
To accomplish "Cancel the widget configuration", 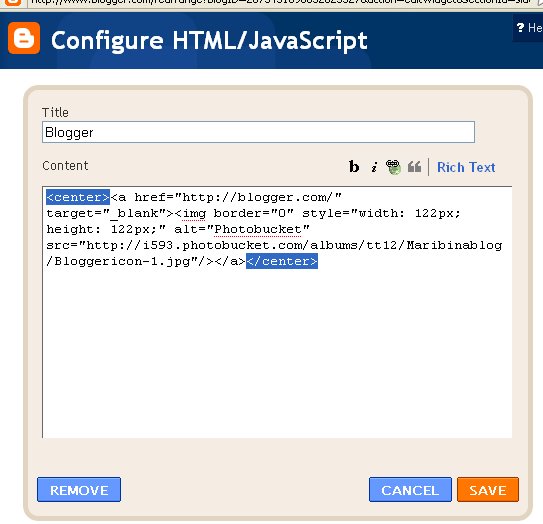I will pyautogui.click(x=410, y=489).
